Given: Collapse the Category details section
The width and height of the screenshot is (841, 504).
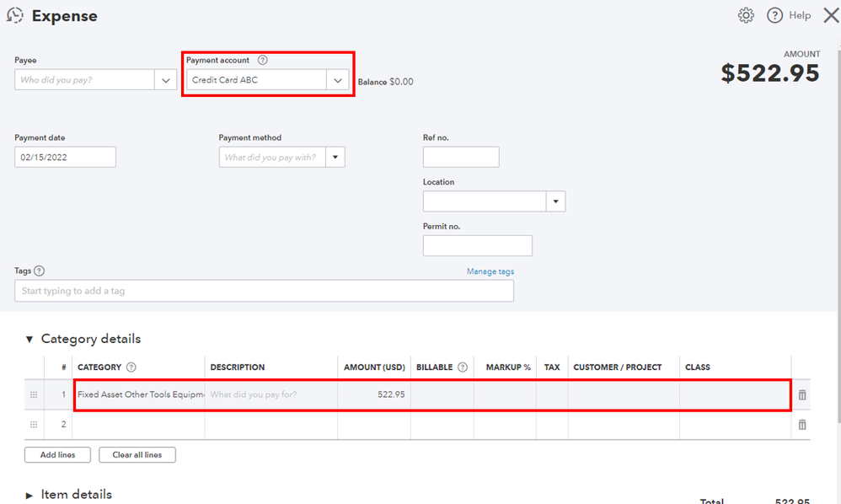Looking at the screenshot, I should tap(29, 339).
